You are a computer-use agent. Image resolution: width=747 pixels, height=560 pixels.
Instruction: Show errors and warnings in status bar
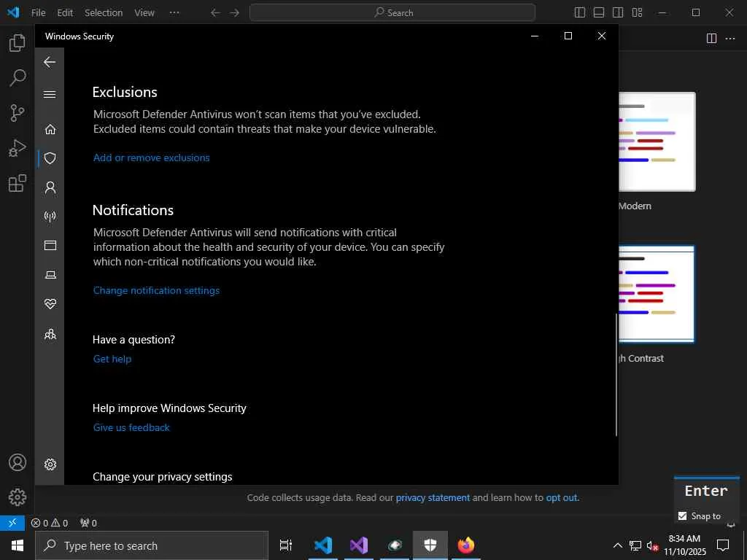coord(50,523)
